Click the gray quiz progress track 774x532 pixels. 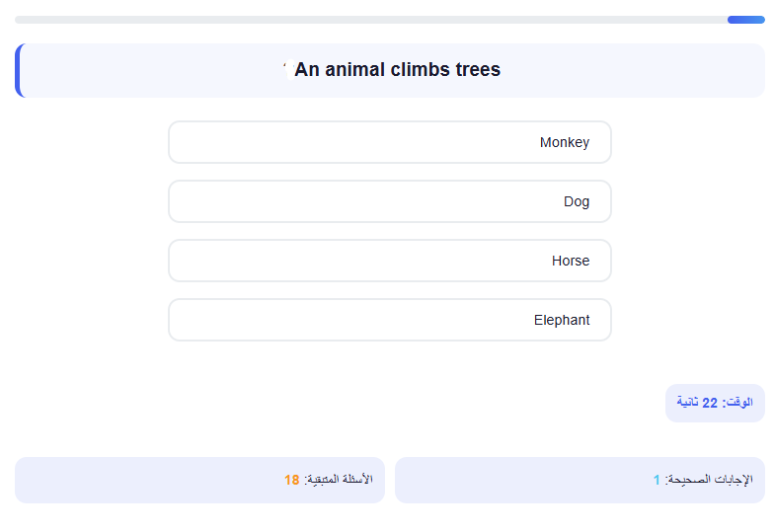point(371,20)
